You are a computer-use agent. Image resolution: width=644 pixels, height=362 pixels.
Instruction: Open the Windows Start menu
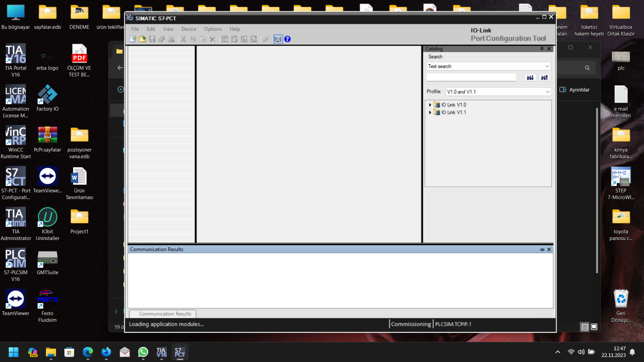[x=13, y=352]
